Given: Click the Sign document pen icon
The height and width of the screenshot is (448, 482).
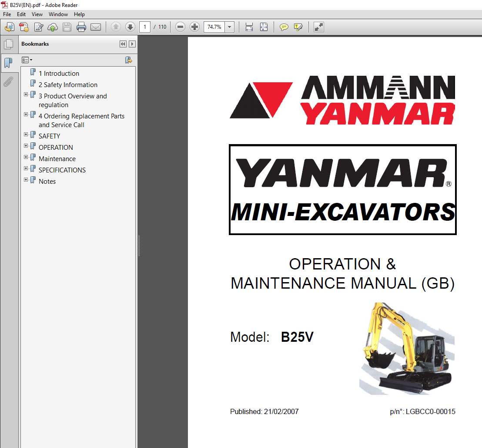Looking at the screenshot, I should point(38,27).
